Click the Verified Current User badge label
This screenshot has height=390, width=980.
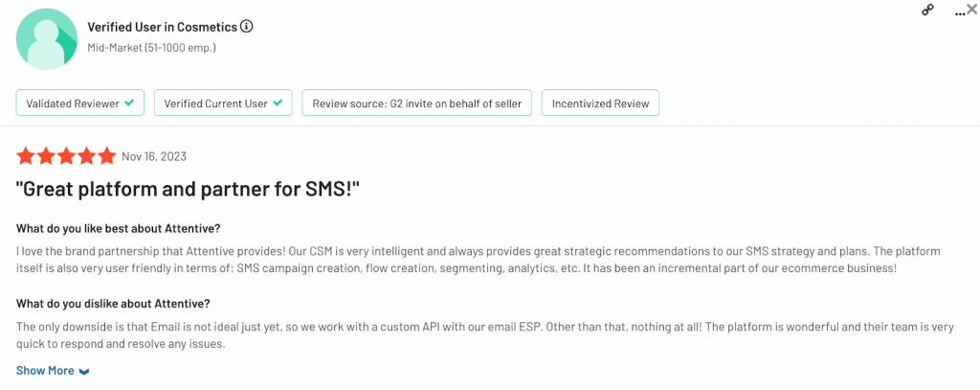[x=216, y=103]
